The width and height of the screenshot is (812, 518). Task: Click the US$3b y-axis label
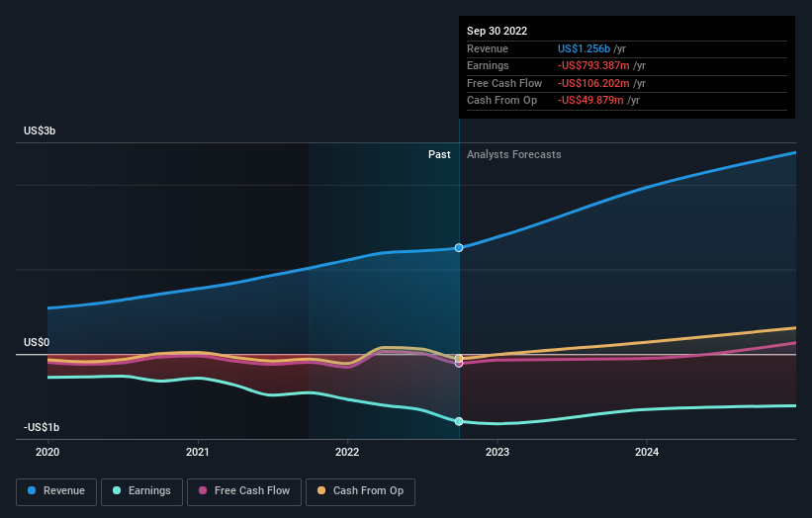click(40, 130)
